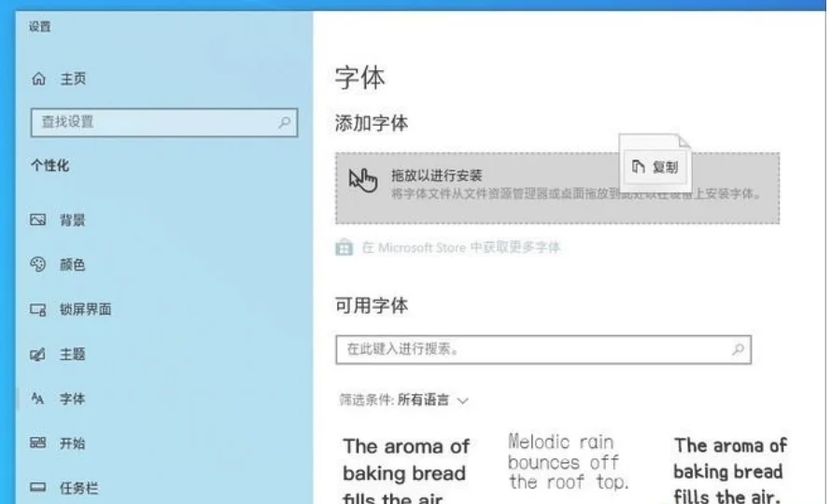Click the 拖放以进行安装 drop area
The image size is (831, 504).
coord(557,189)
